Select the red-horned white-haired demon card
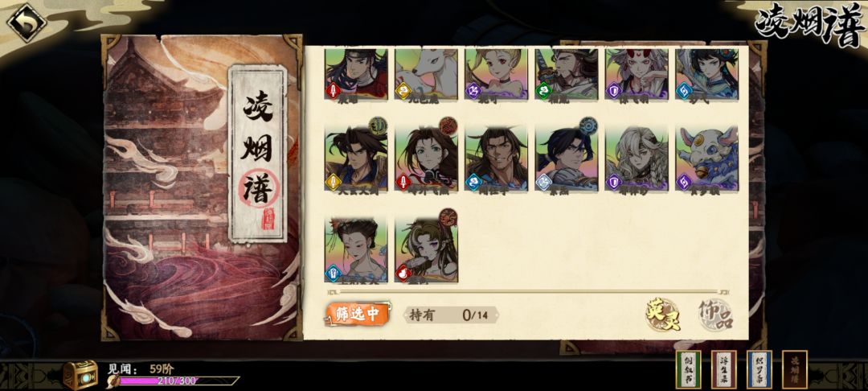868x391 pixels. (x=637, y=74)
